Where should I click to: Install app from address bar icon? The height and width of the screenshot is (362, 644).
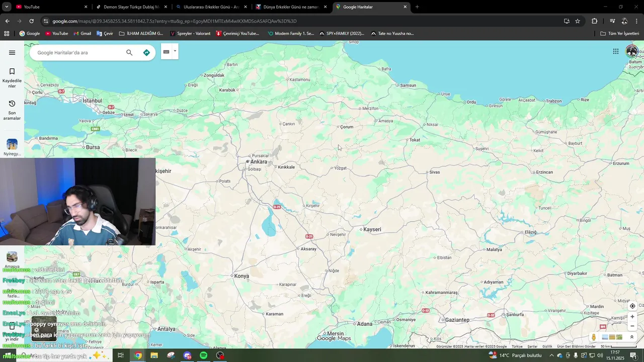(x=567, y=21)
